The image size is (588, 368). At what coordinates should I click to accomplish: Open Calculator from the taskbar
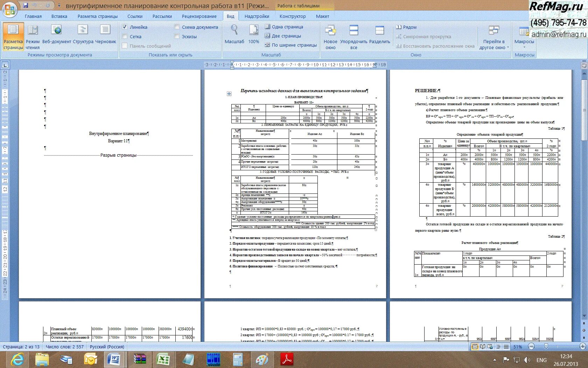point(238,360)
